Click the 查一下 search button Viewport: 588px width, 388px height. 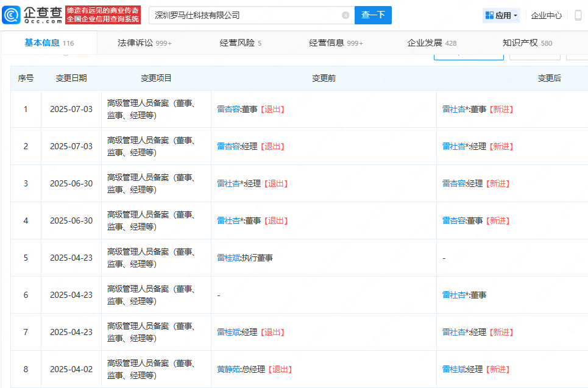373,15
